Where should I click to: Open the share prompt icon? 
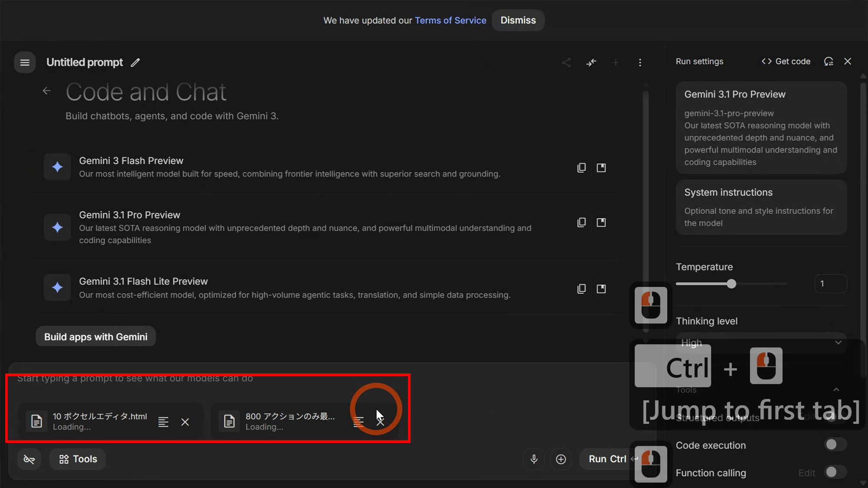pyautogui.click(x=566, y=62)
